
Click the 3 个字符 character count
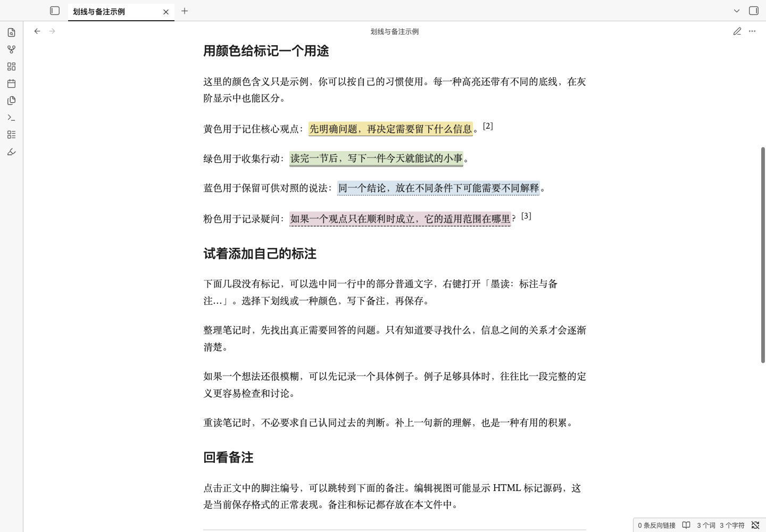point(732,525)
